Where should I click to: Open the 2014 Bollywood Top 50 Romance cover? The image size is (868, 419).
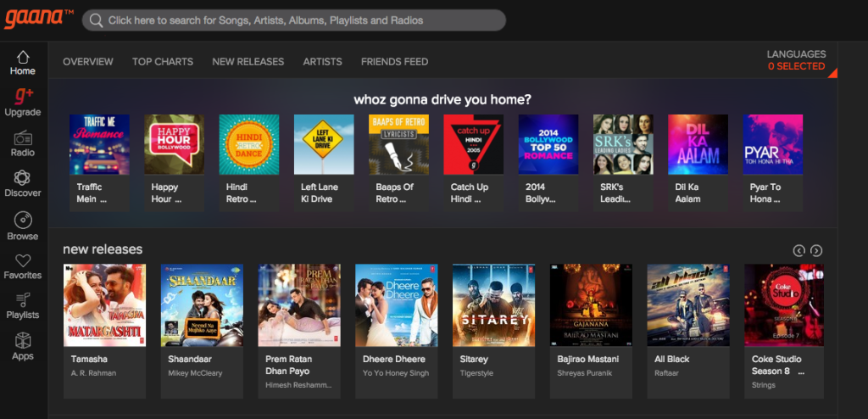(x=548, y=145)
